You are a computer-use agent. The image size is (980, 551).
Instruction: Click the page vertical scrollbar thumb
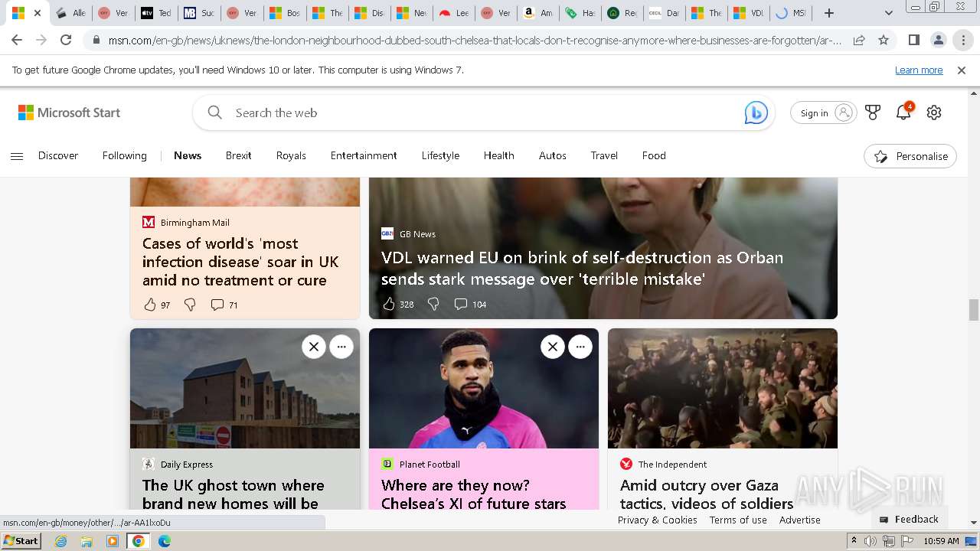pyautogui.click(x=974, y=310)
